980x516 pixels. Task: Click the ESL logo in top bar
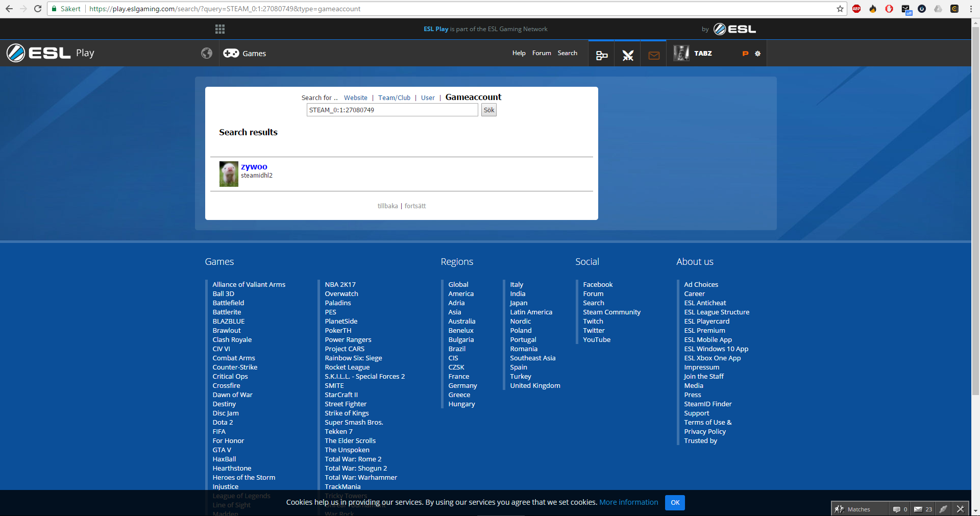(734, 29)
